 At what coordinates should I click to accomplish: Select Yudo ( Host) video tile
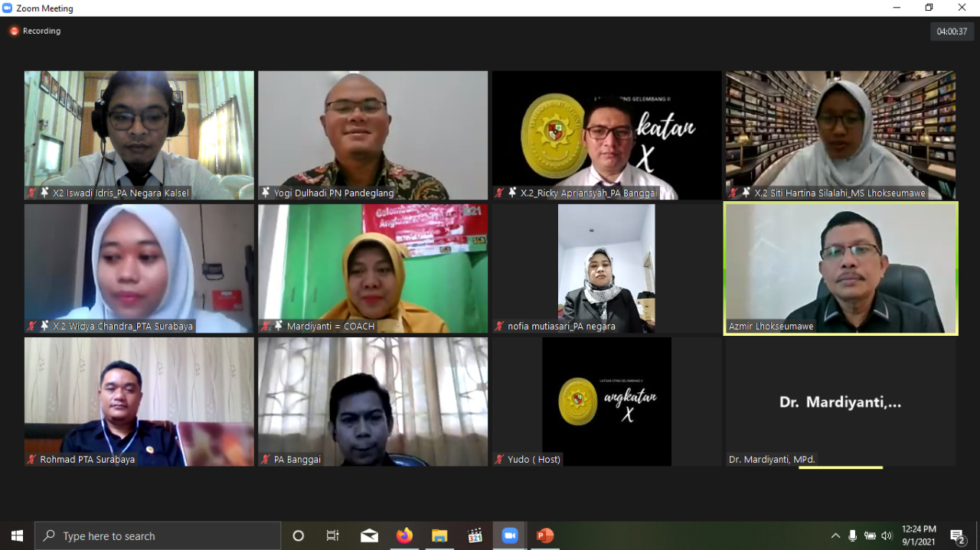[606, 401]
